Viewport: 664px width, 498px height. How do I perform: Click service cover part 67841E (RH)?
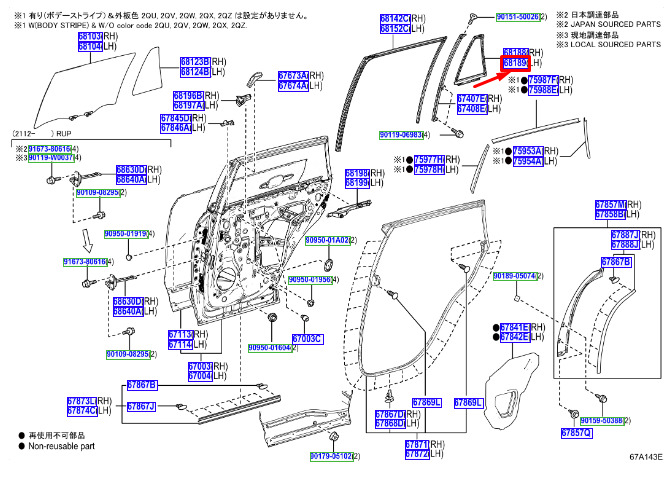click(515, 327)
